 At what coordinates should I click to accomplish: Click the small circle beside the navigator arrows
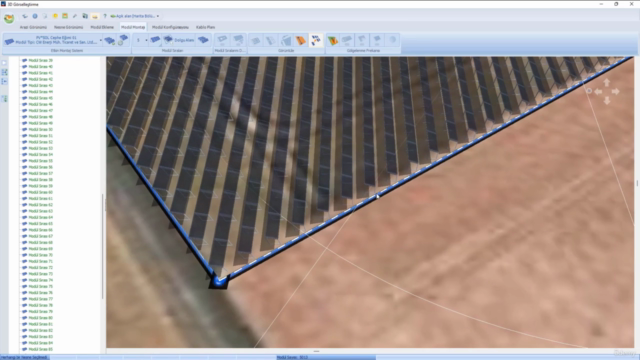click(589, 91)
